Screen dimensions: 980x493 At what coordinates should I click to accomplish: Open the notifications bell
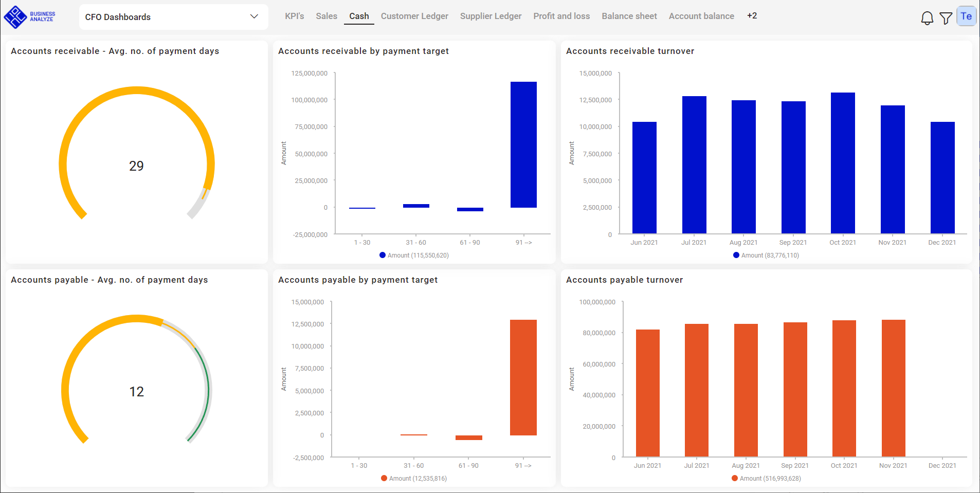point(928,17)
